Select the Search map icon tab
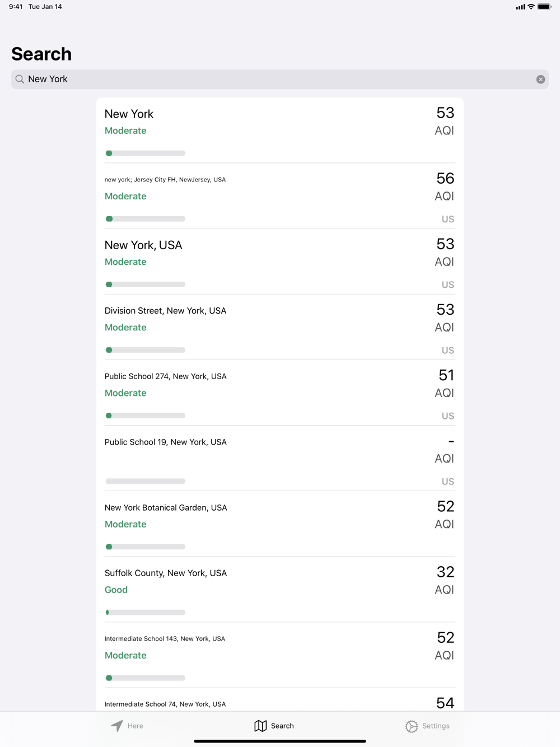This screenshot has width=560, height=747. click(260, 726)
